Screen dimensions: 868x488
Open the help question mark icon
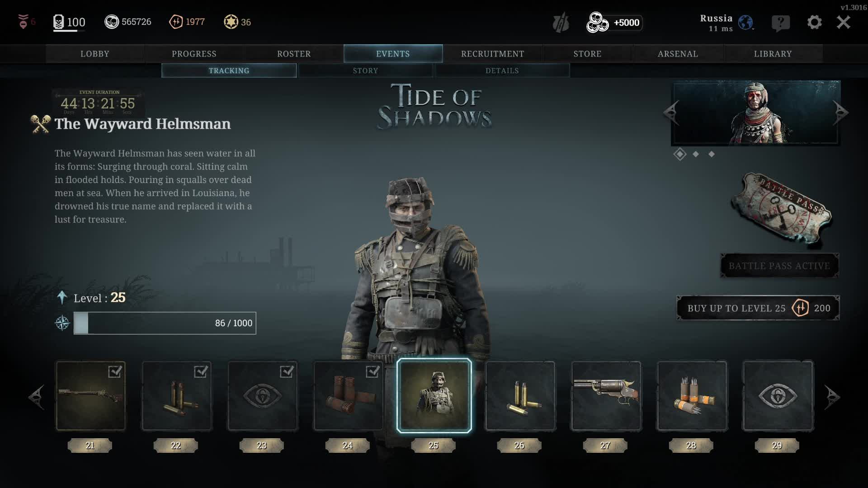[781, 23]
